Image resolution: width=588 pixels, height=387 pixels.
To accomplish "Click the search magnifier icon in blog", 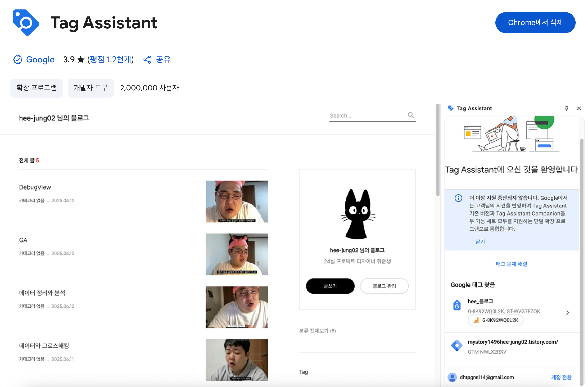I will [411, 115].
